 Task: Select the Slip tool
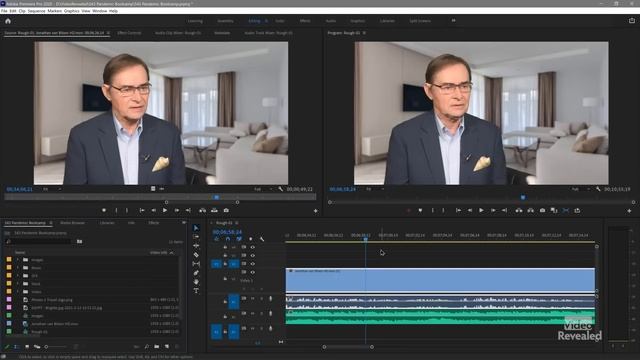point(196,264)
